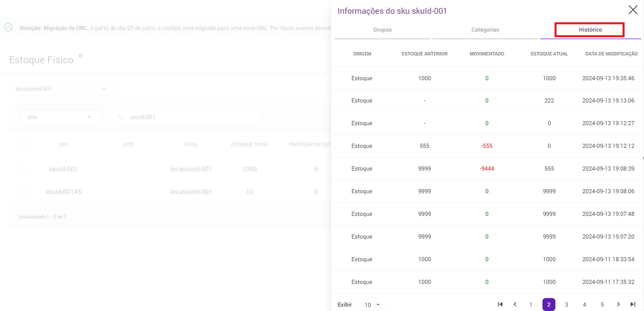Check the skuId-00145 row checkbox

(x=23, y=192)
